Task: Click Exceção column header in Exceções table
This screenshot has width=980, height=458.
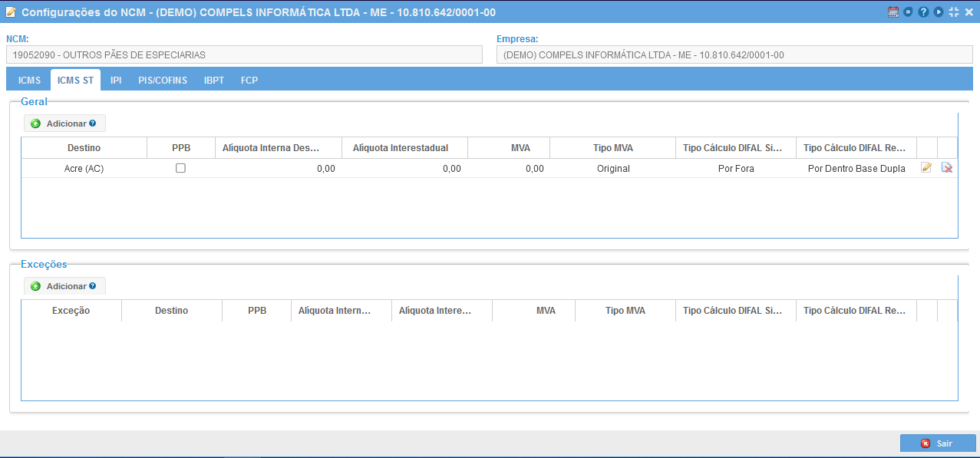Action: pyautogui.click(x=71, y=311)
